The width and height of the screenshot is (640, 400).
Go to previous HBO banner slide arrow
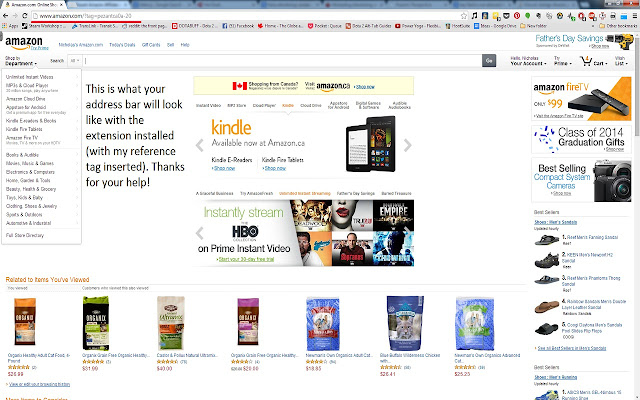click(x=199, y=233)
